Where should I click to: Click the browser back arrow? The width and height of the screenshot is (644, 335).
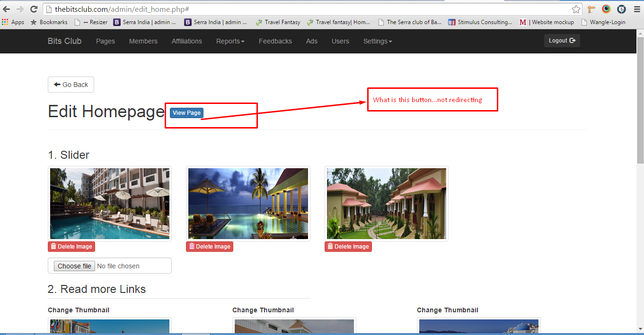coord(7,9)
